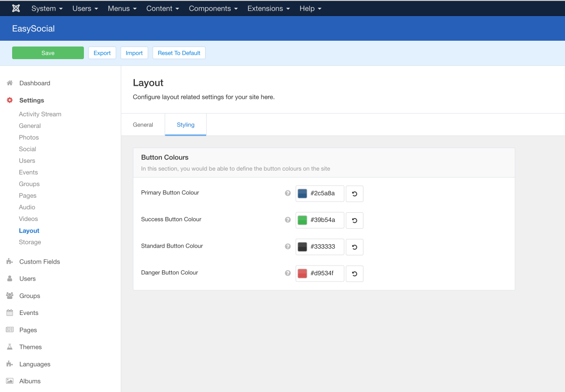
Task: Pick the blue Primary Button colour swatch
Action: coord(302,193)
